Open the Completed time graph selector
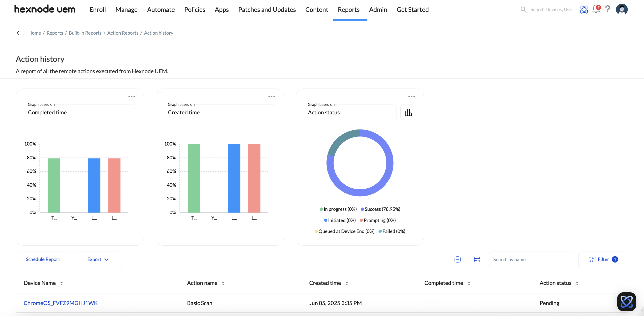Viewport: 644px width, 316px height. click(x=80, y=112)
